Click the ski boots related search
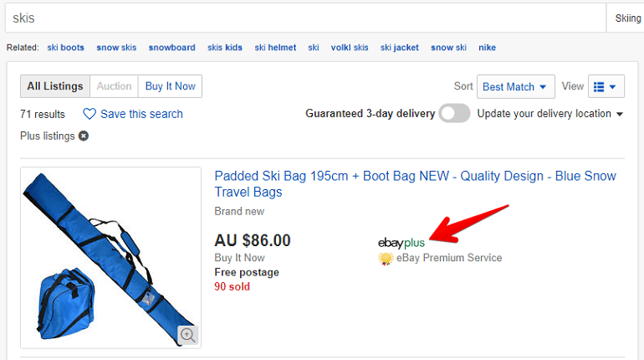 pos(65,48)
